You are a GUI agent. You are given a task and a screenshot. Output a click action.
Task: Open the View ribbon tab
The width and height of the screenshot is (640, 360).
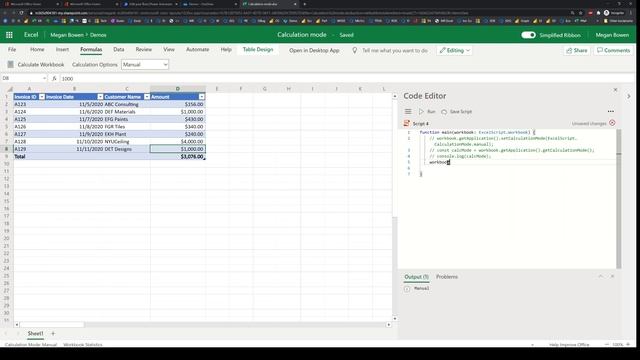(x=169, y=49)
